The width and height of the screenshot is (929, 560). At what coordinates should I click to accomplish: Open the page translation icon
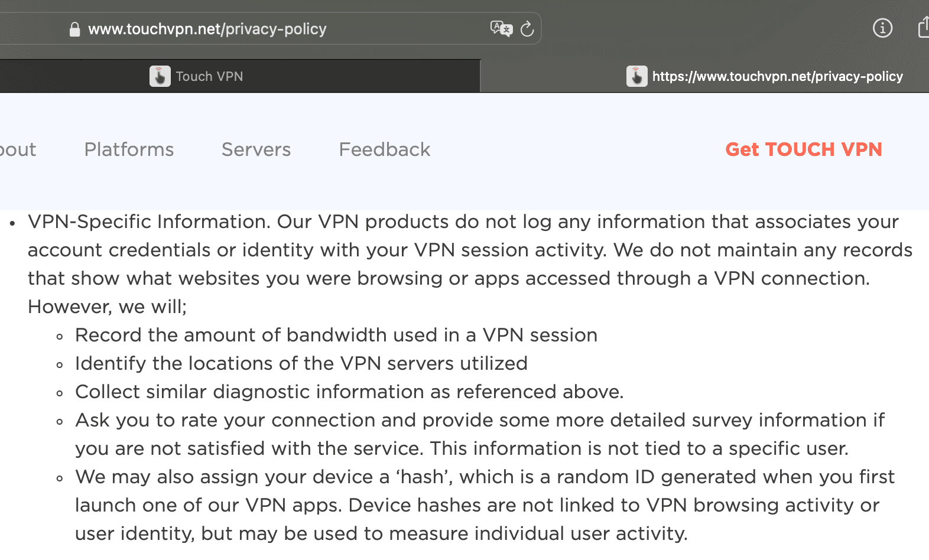coord(501,28)
